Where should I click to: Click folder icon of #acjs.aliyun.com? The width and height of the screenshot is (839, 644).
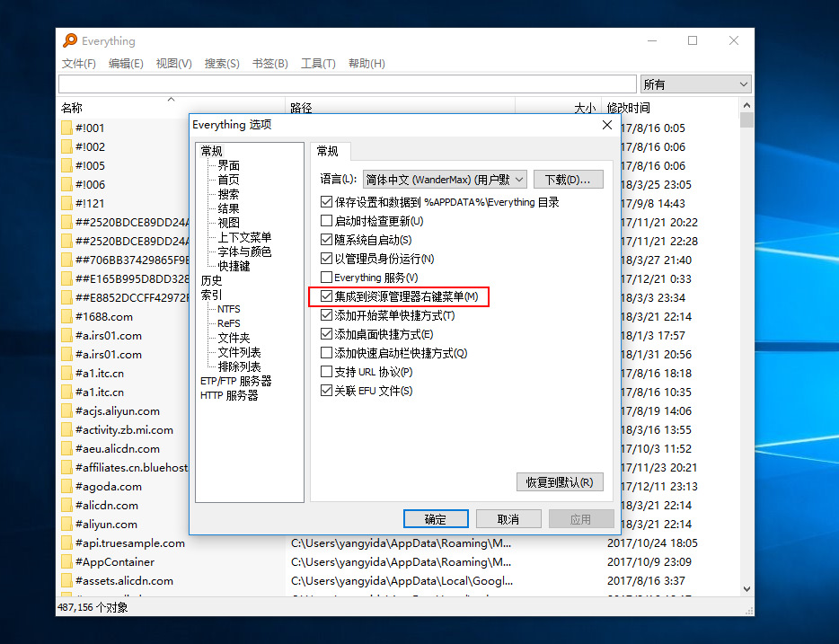click(x=66, y=410)
